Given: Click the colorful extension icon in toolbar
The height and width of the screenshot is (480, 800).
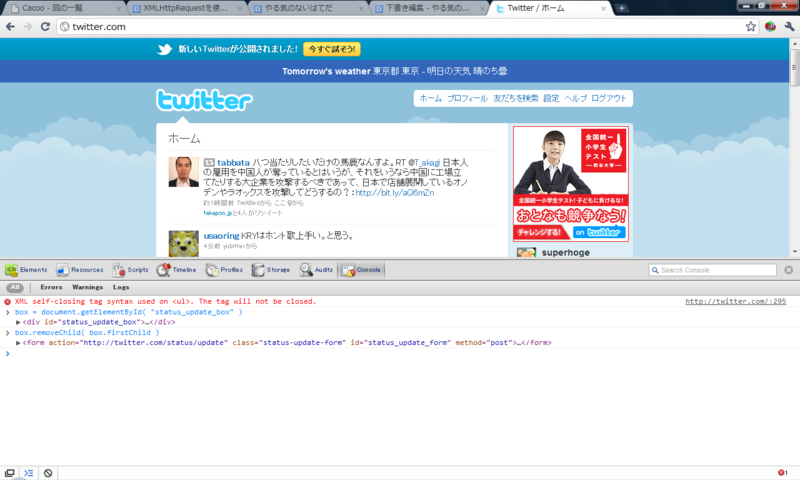Looking at the screenshot, I should coord(770,27).
